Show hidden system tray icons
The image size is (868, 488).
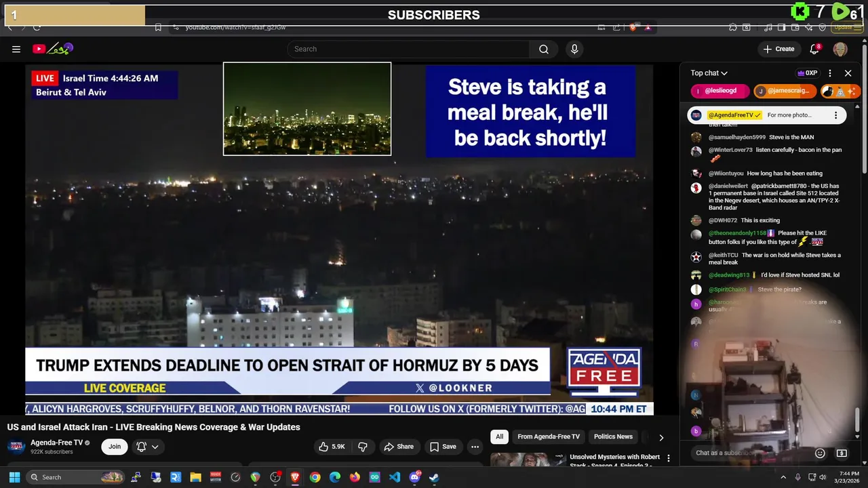[783, 477]
